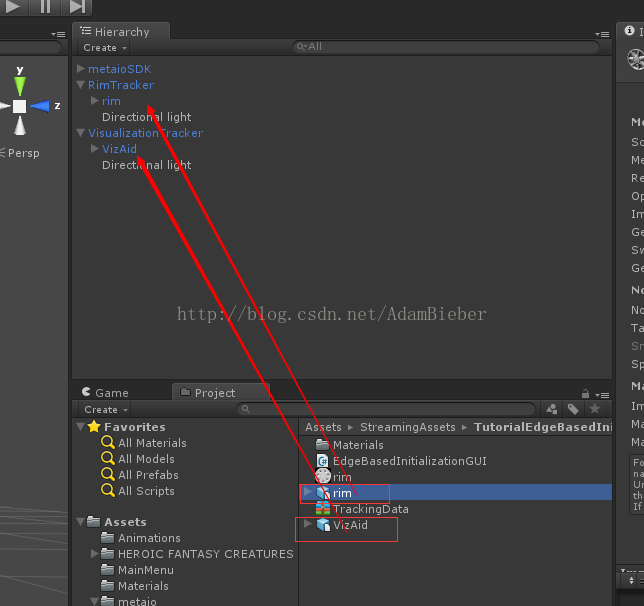
Task: Collapse the RimTracker object
Action: click(81, 85)
